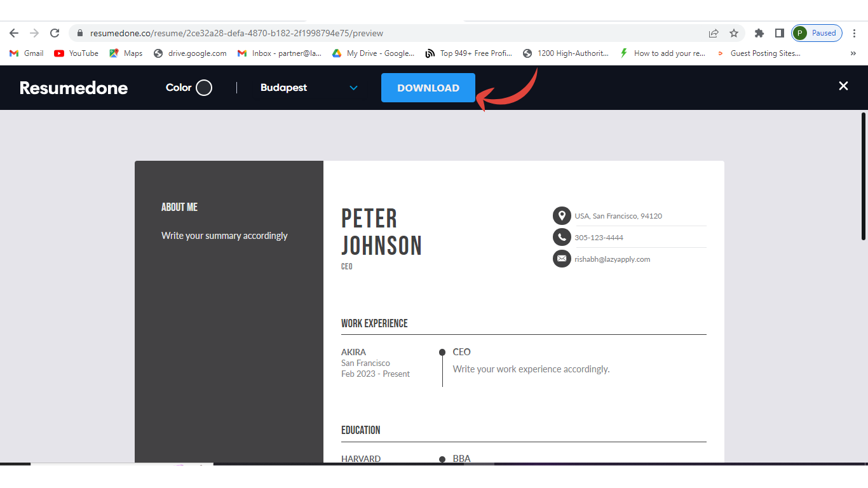Reload the page with refresh icon

click(55, 33)
